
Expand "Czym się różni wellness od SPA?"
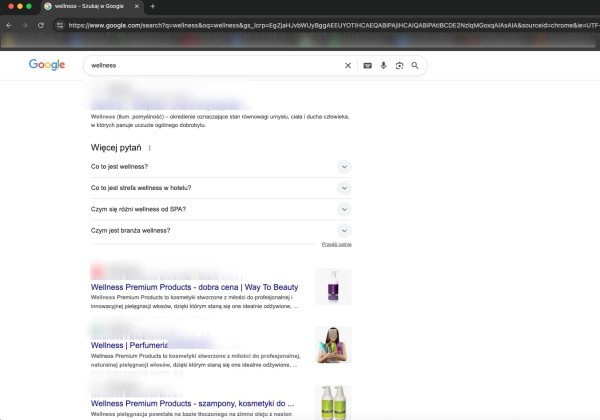tap(344, 209)
